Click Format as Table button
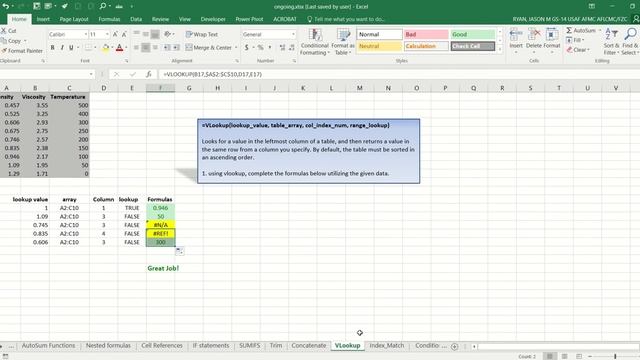Screen dimensions: 640x360 pyautogui.click(x=343, y=42)
